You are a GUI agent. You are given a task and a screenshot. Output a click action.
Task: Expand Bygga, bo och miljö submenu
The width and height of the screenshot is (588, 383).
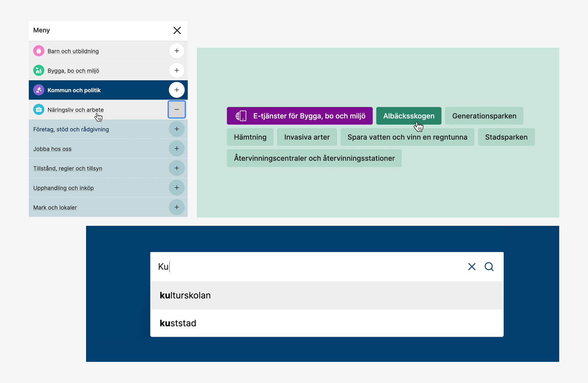coord(177,70)
